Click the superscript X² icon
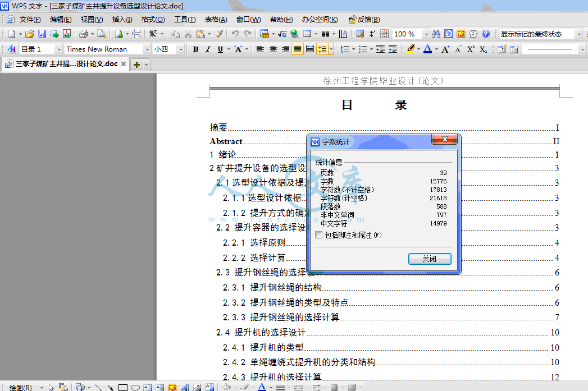The image size is (588, 391). click(x=471, y=49)
